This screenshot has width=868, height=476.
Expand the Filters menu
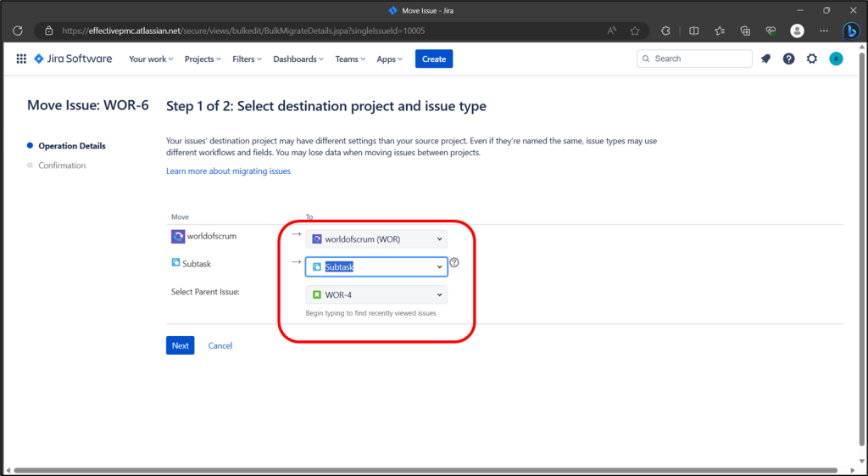(x=247, y=59)
